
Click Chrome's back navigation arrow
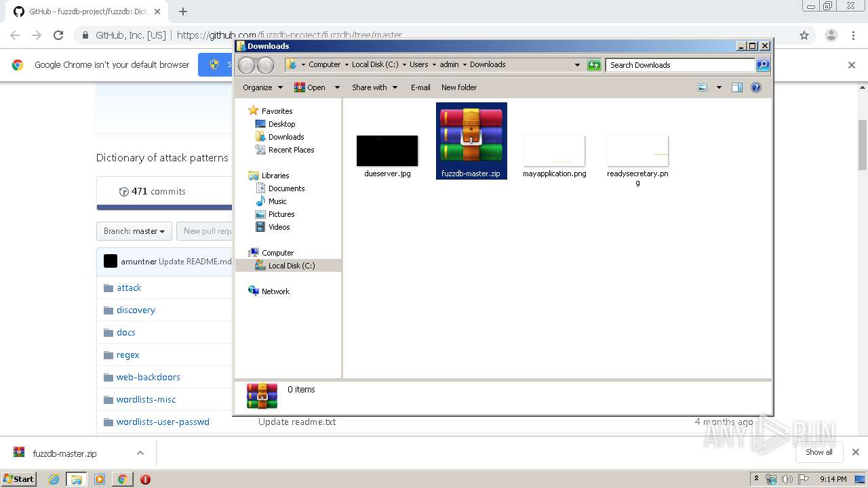pyautogui.click(x=15, y=35)
